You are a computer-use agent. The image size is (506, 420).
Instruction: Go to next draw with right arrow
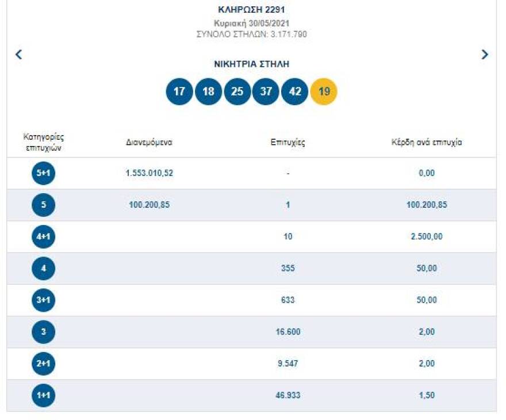[485, 55]
